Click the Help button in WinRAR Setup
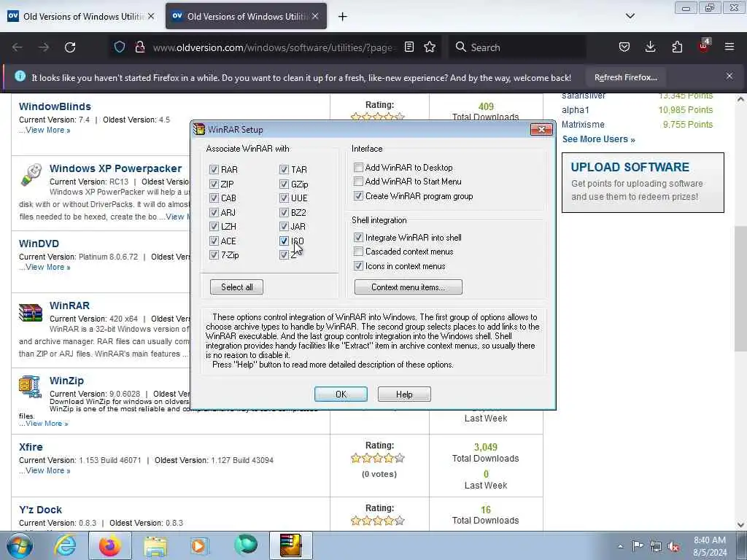Image resolution: width=747 pixels, height=560 pixels. 404,394
